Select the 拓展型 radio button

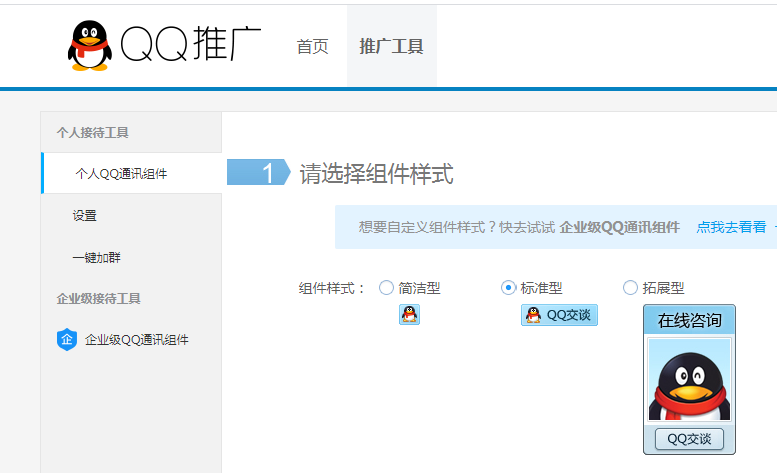[630, 288]
